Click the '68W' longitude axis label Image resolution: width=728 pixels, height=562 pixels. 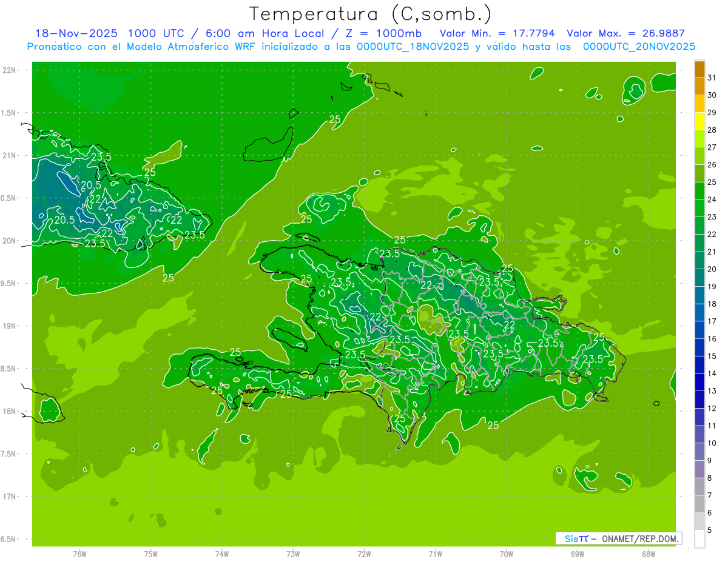coord(649,554)
